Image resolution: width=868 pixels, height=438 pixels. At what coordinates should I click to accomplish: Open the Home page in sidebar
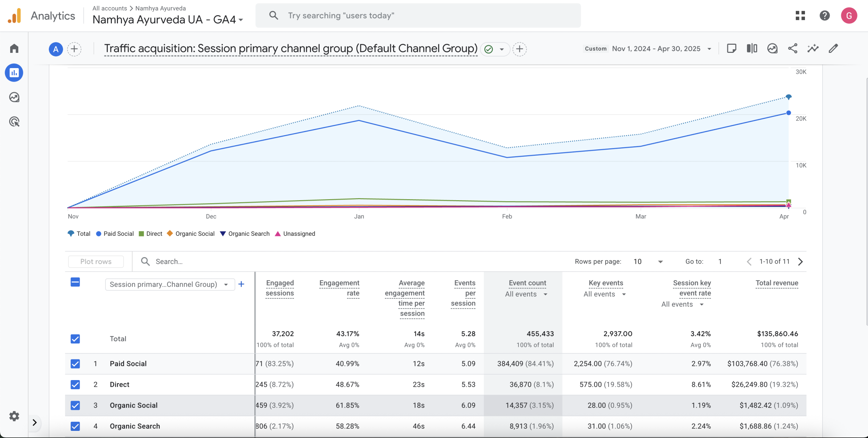[14, 48]
